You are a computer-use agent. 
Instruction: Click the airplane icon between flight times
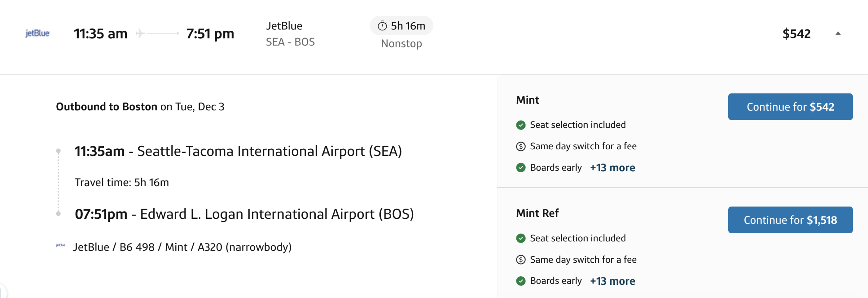pyautogui.click(x=139, y=34)
